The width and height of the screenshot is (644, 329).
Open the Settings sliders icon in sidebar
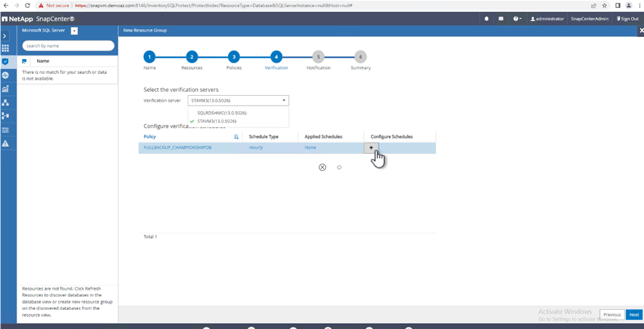point(5,129)
